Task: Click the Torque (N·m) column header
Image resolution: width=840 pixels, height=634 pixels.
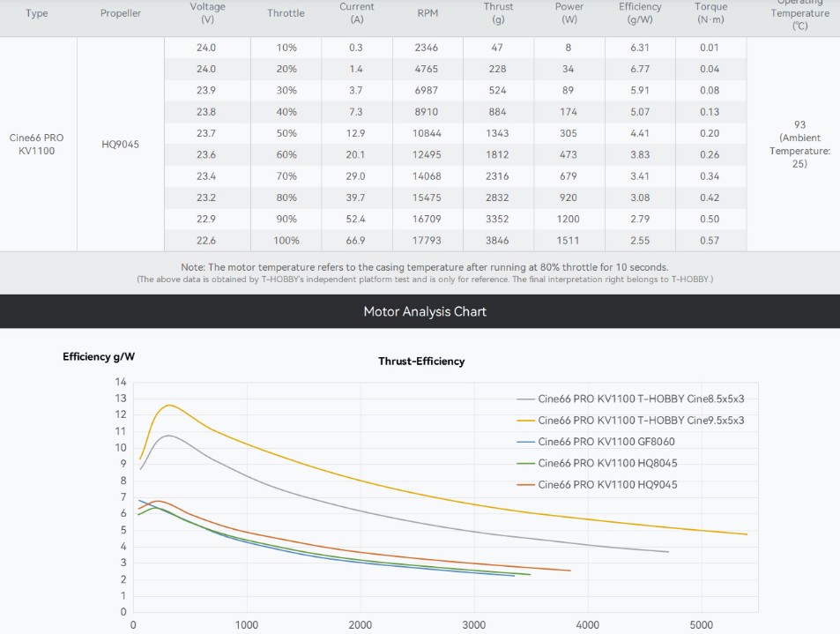Action: point(710,12)
